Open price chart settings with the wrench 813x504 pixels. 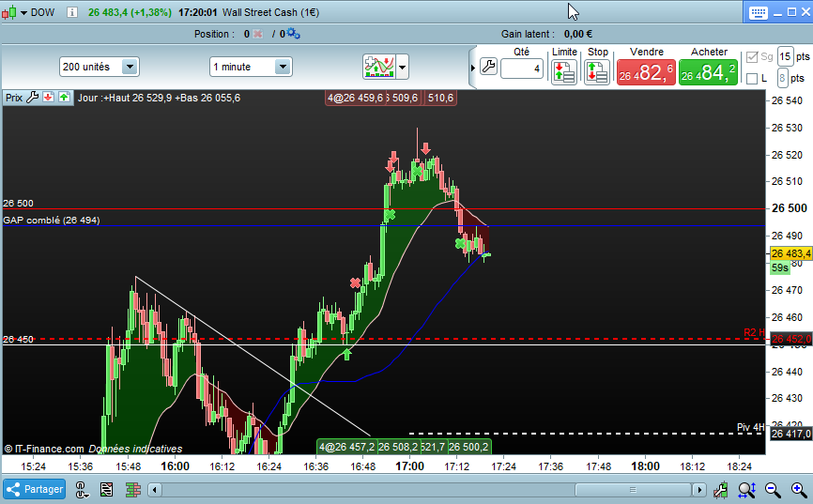[32, 97]
